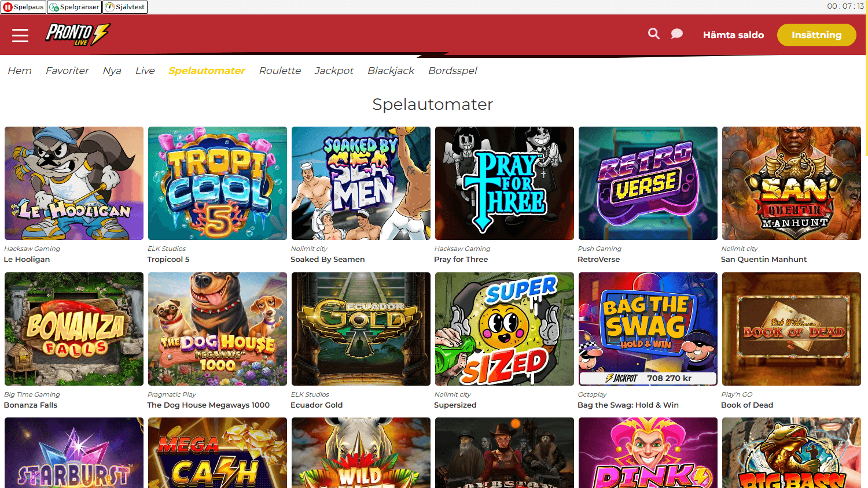
Task: Open Bag the Swag thumbnail
Action: pos(648,329)
